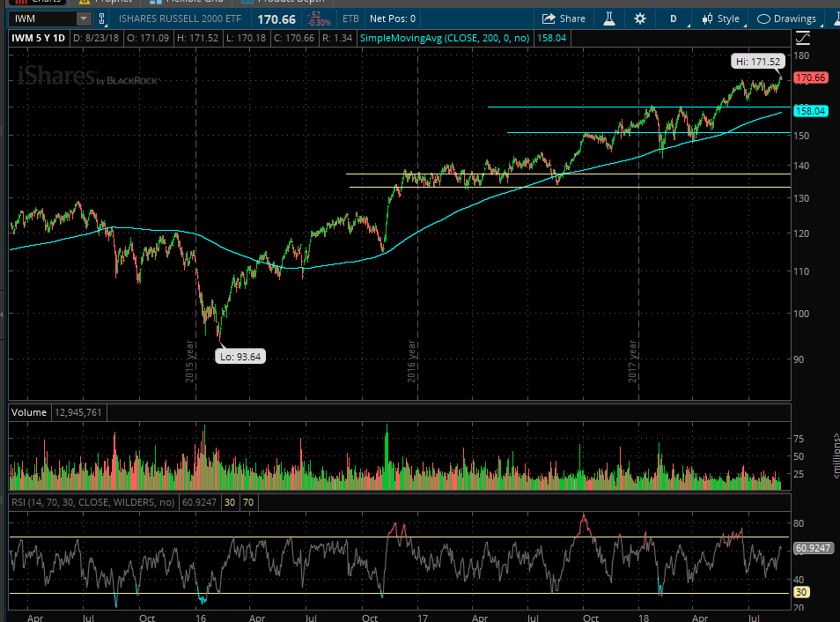This screenshot has height=622, width=840.
Task: Click the <millions> volume axis label
Action: click(x=836, y=455)
